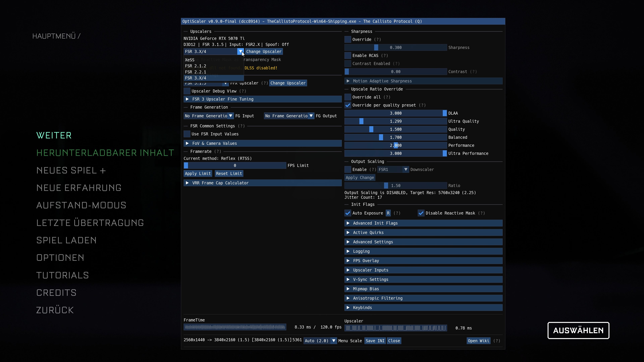The width and height of the screenshot is (644, 362).
Task: Click the R reset button beside Auto Exposure
Action: 388,213
